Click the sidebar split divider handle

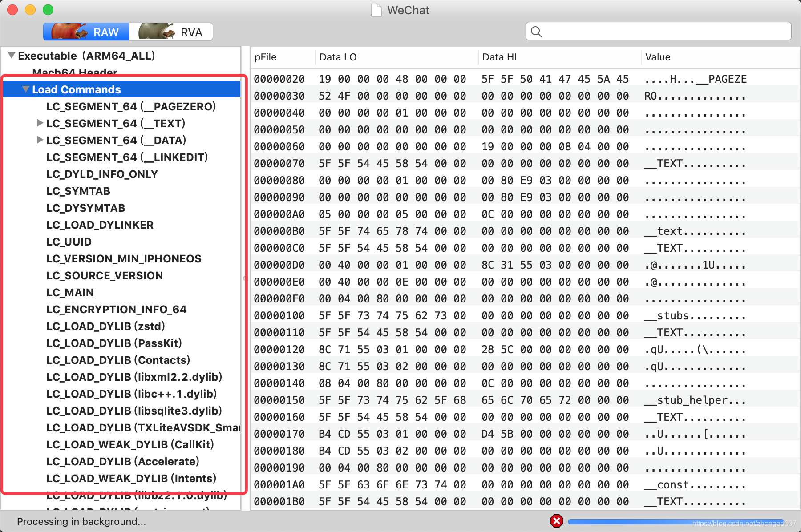245,278
